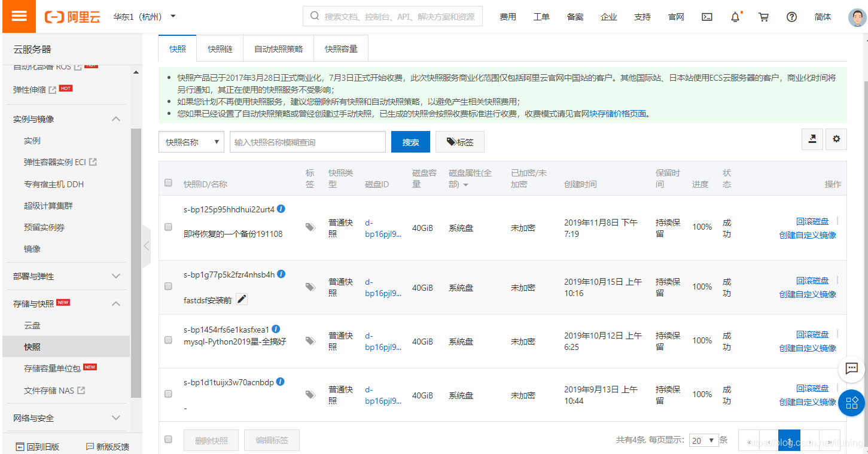Switch to 快照容量 tab

coord(341,49)
